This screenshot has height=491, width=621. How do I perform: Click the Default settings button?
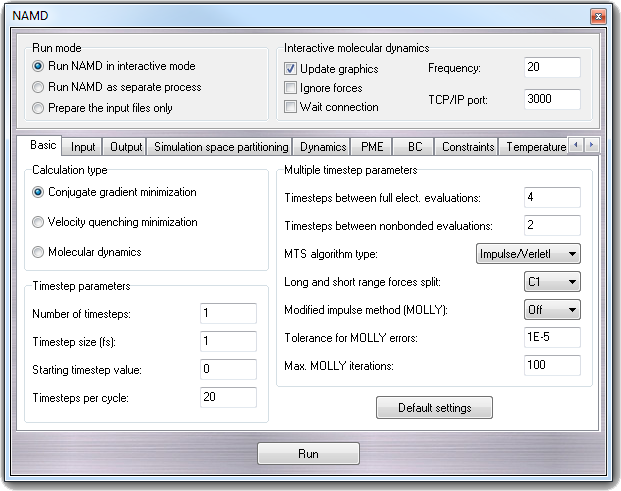(x=434, y=408)
